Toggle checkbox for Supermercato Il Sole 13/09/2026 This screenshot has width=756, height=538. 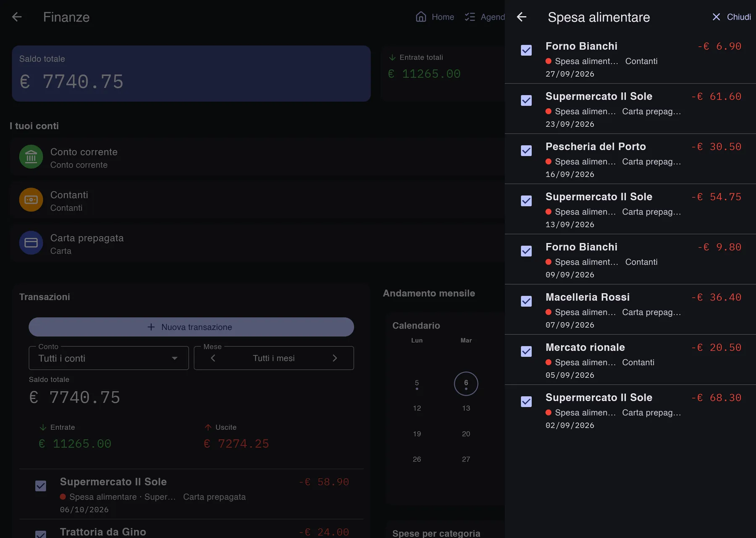526,201
